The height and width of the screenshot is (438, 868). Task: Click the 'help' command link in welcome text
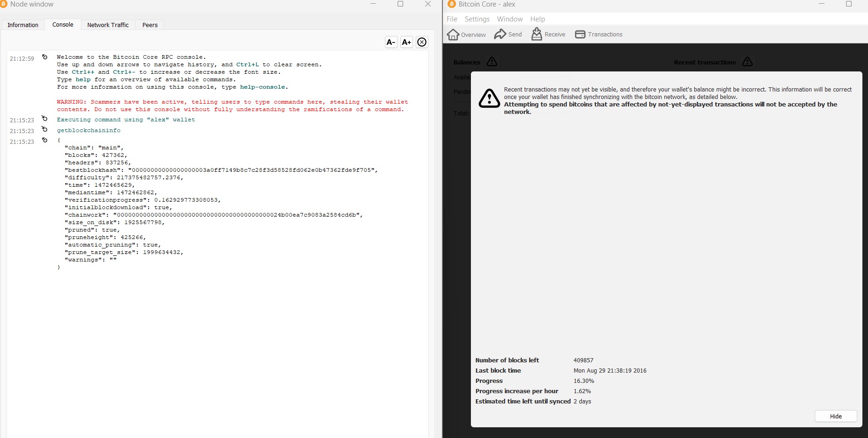point(83,79)
